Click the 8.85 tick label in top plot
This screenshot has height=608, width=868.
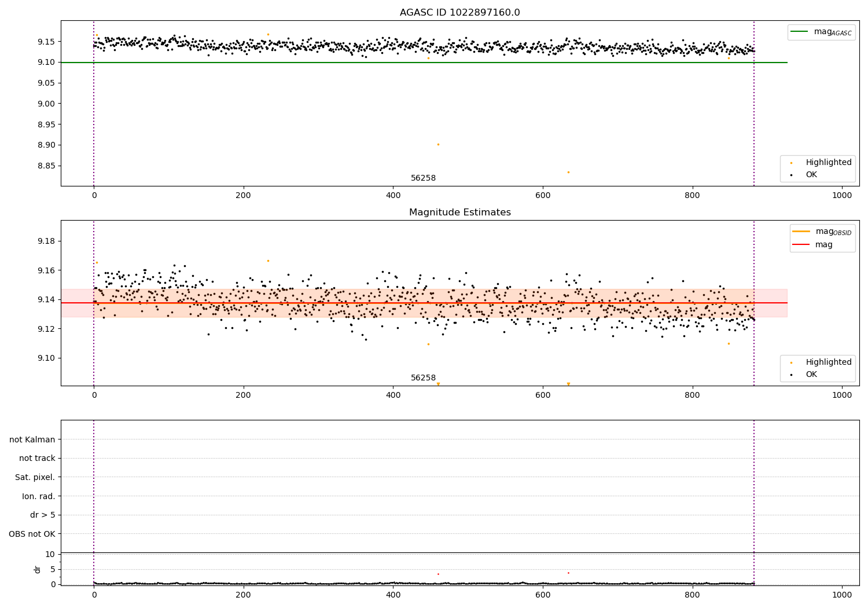tap(46, 166)
